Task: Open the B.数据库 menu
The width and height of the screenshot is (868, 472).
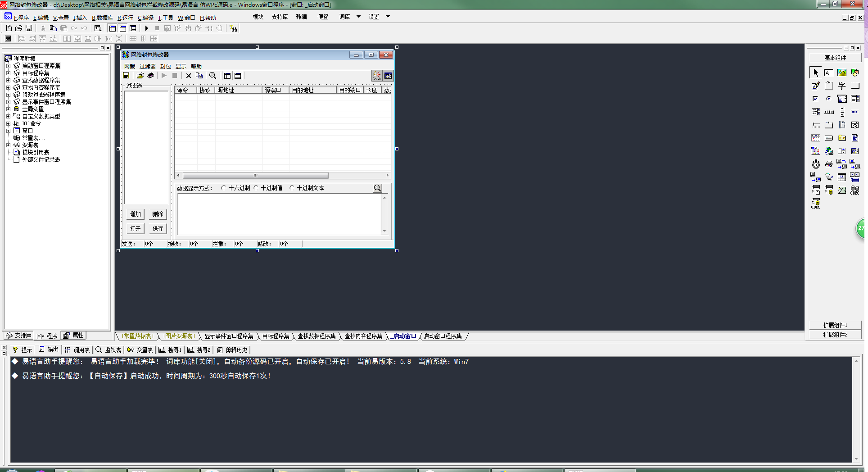Action: (x=102, y=18)
